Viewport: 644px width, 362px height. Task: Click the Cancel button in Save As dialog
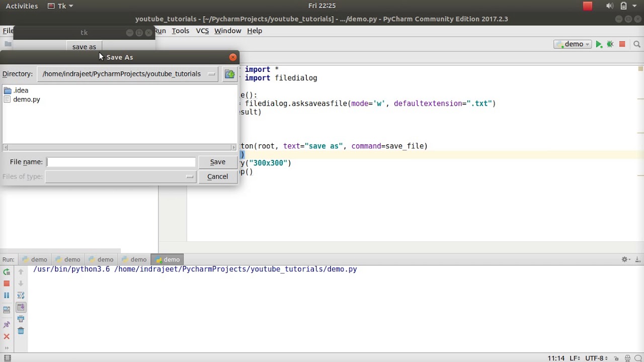point(218,176)
